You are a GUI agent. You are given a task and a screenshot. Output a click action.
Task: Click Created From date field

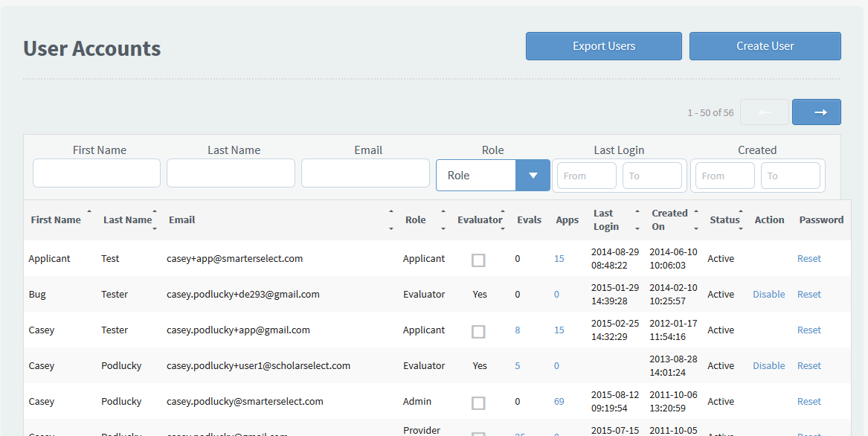click(725, 176)
